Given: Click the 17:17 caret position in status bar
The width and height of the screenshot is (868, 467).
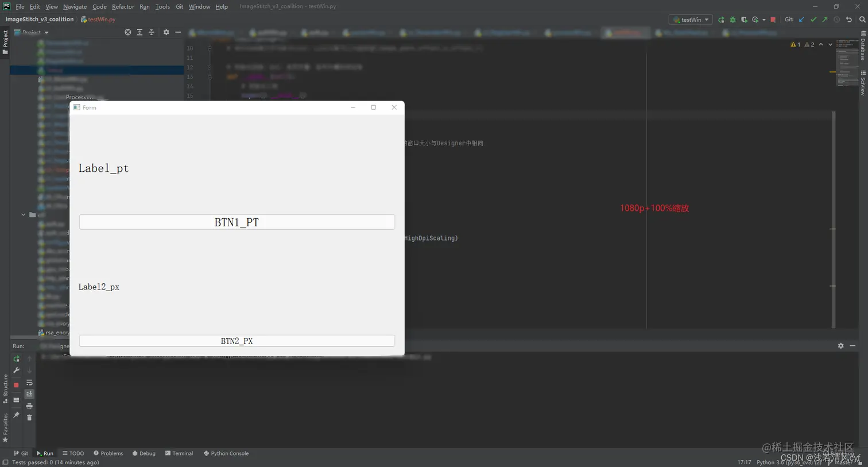Looking at the screenshot, I should coord(744,462).
